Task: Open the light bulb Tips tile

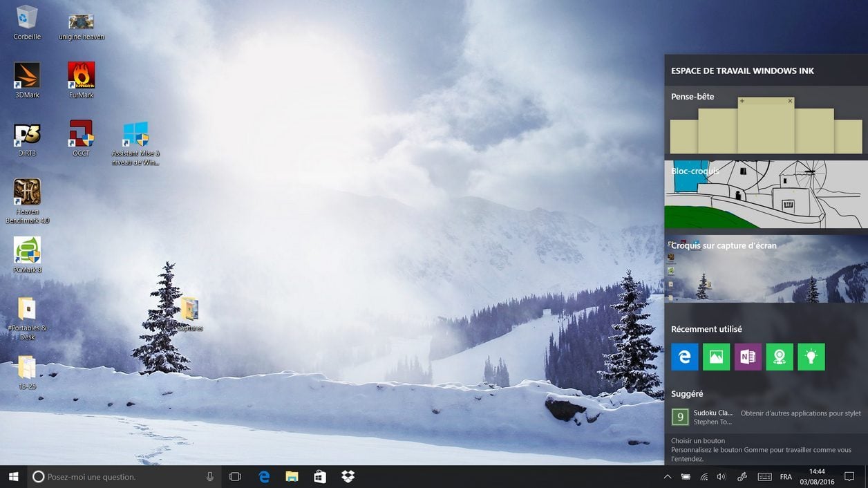Action: 811,357
